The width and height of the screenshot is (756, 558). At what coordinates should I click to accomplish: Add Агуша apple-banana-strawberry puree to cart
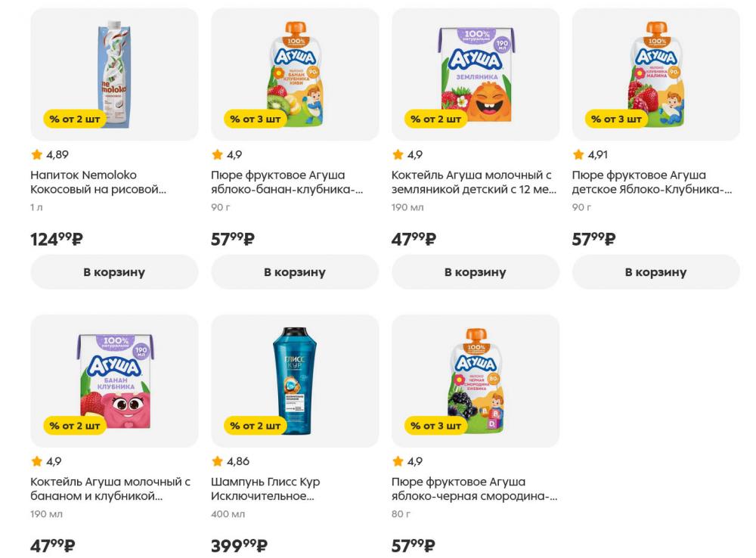(295, 272)
